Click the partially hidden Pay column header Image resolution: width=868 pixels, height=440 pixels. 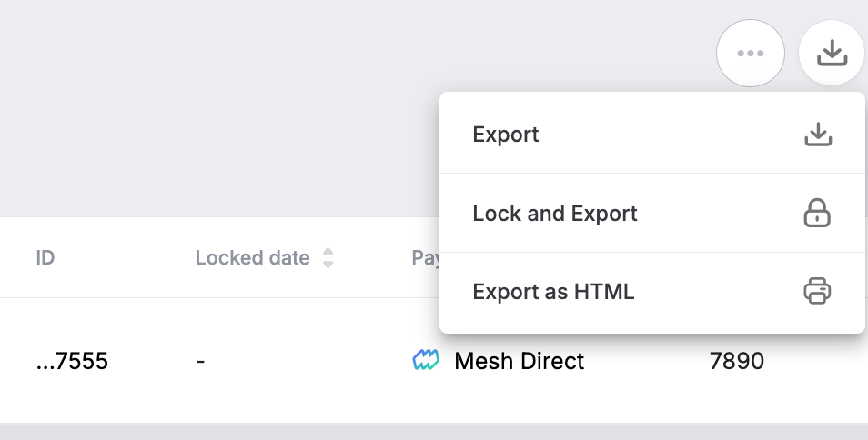[425, 258]
